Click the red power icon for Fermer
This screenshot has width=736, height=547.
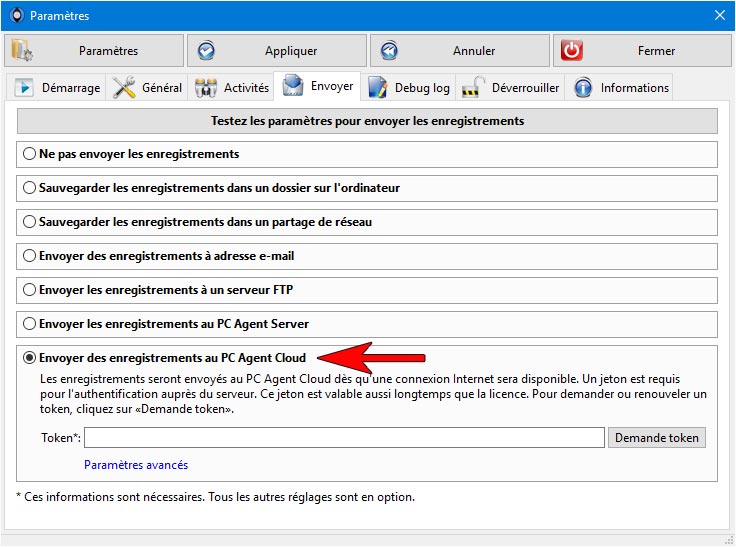coord(572,50)
